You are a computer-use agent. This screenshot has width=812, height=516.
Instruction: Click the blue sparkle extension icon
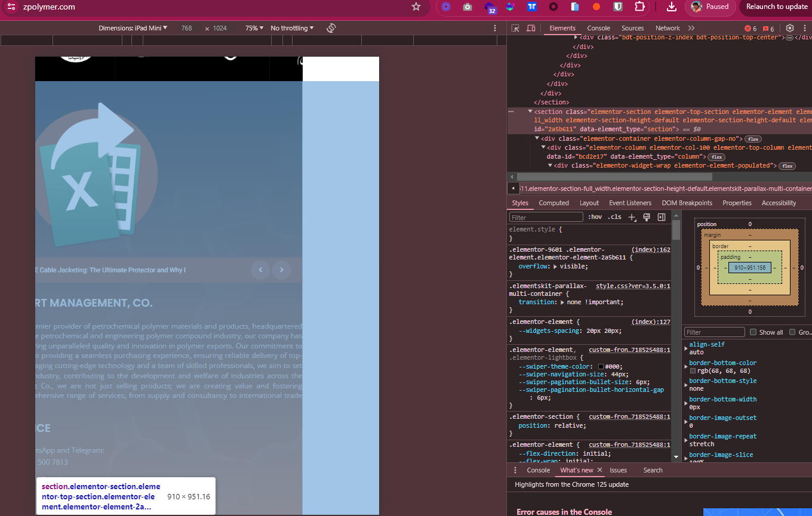tap(446, 7)
